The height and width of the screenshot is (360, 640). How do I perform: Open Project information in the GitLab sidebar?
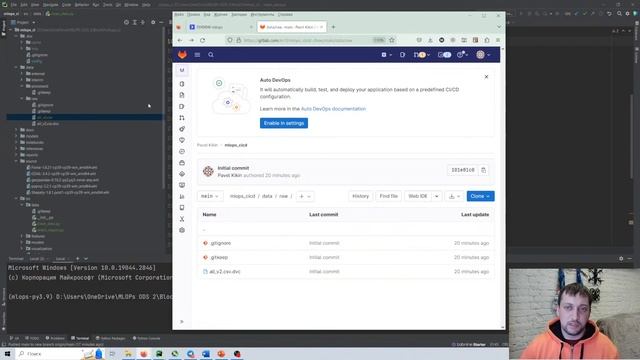182,84
